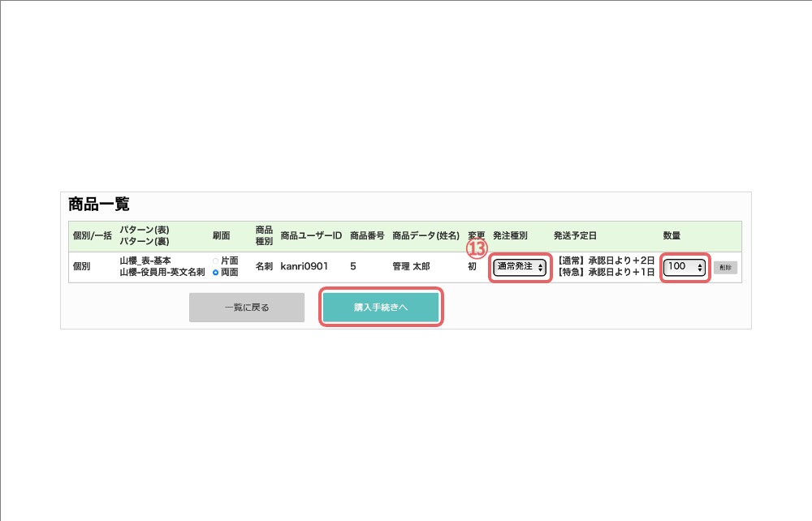Click the 商品ユーザーID column header

pos(311,236)
